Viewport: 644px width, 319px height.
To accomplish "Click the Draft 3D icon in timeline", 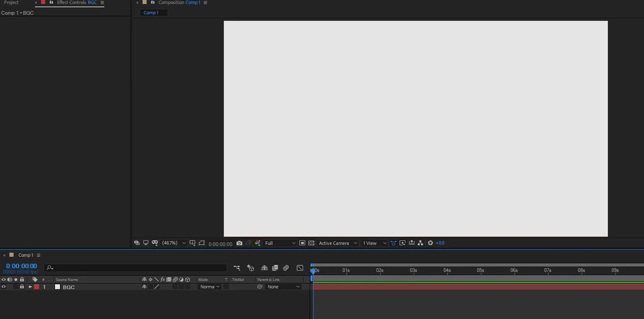I will coord(250,268).
